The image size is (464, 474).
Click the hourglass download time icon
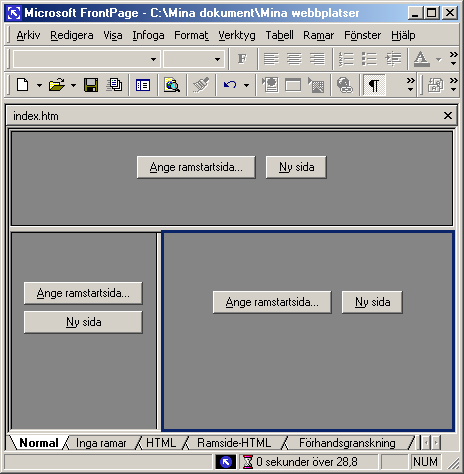pyautogui.click(x=248, y=462)
